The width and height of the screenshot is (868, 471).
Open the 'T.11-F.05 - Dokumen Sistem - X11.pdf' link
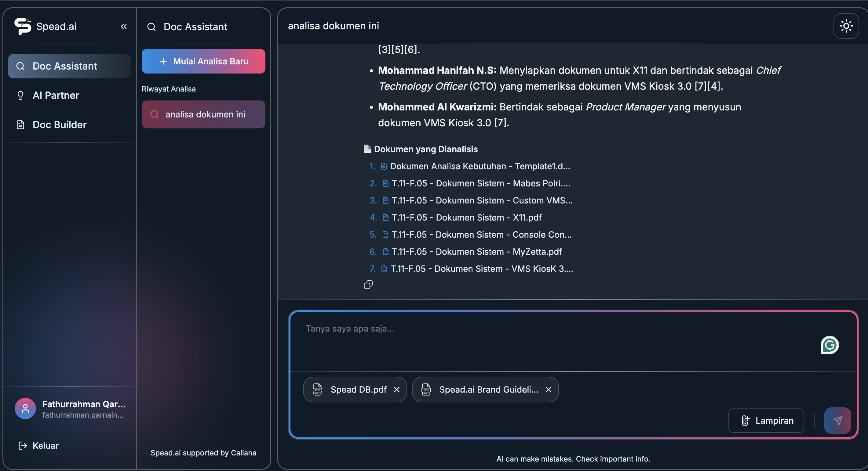click(467, 217)
